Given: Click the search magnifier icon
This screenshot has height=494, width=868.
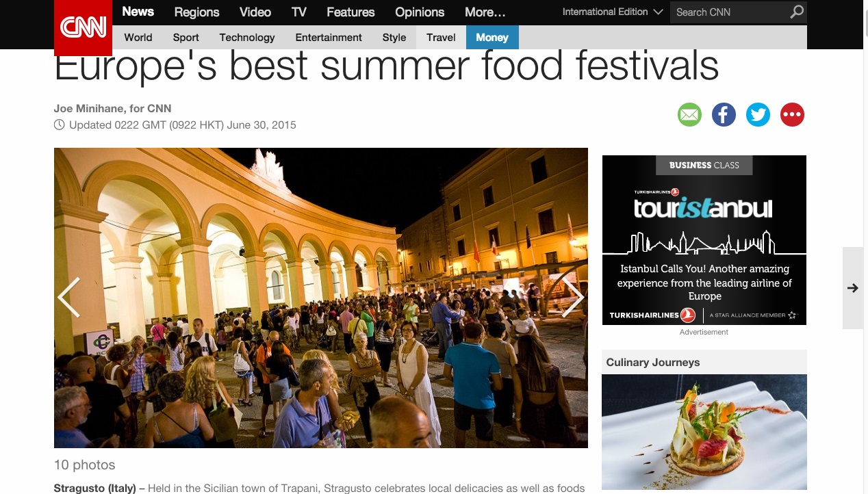Looking at the screenshot, I should [x=797, y=12].
